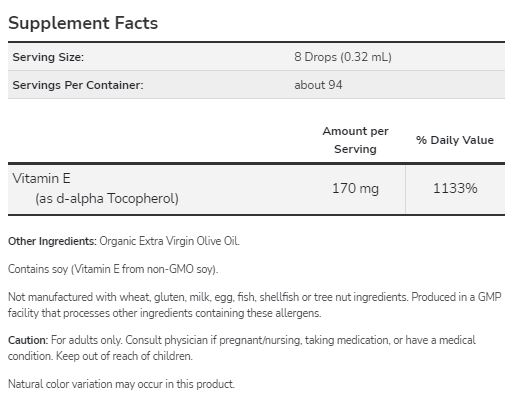Viewport: 513px width, 401px height.
Task: Click the Supplement Facts heading
Action: pos(83,23)
